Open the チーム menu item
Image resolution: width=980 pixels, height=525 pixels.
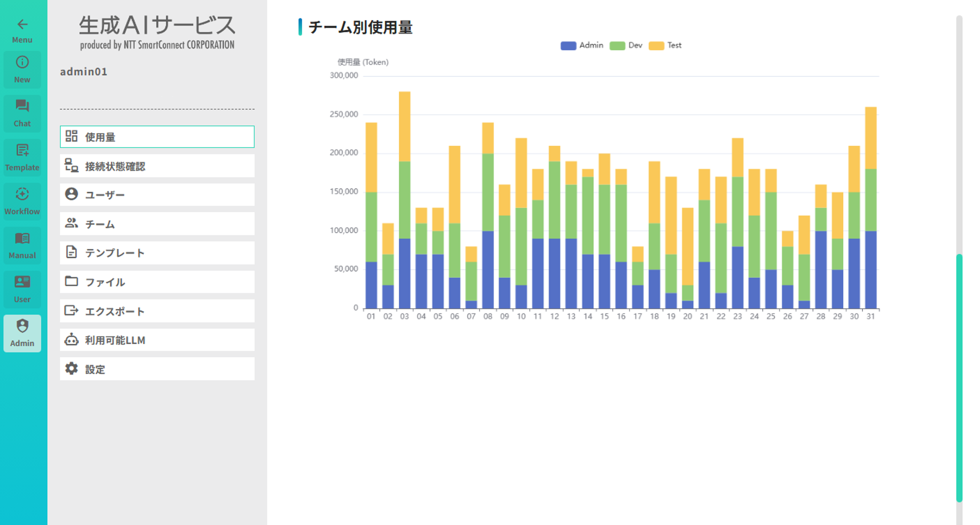click(157, 224)
